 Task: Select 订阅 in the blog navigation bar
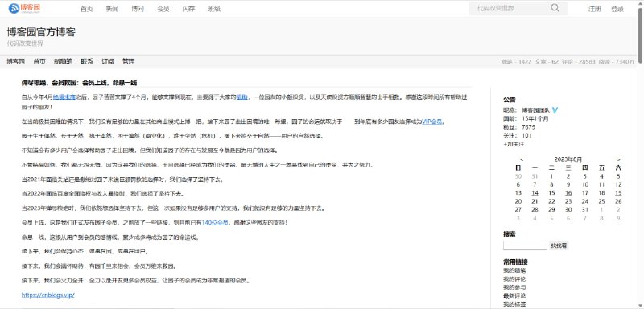(x=108, y=61)
